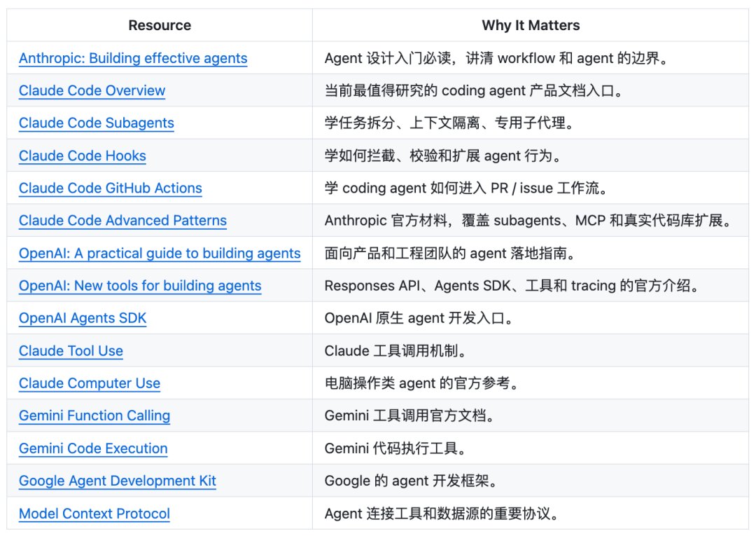Follow the Claude Code Hooks link

click(x=83, y=156)
